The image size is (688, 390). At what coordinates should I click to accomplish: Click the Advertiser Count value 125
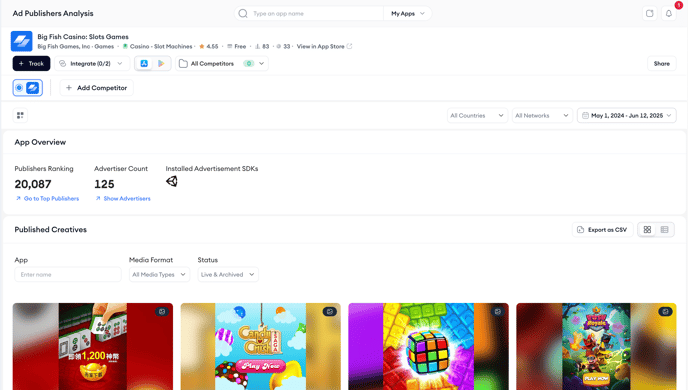click(x=104, y=184)
